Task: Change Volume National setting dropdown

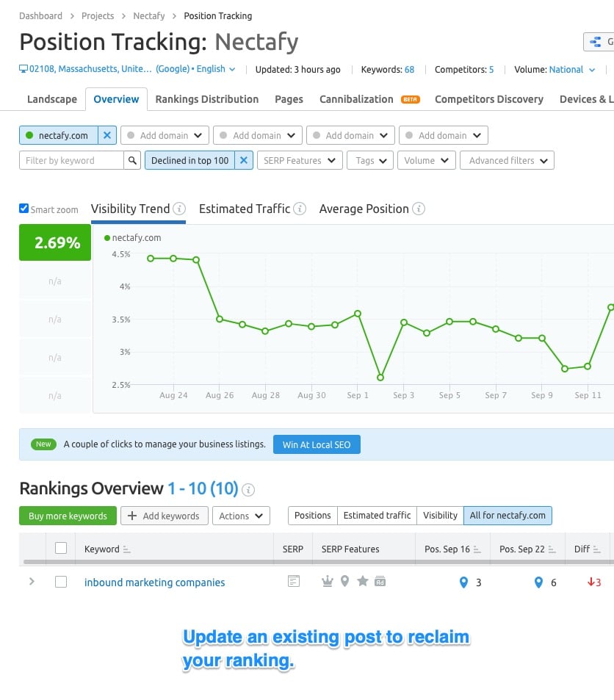Action: tap(572, 70)
